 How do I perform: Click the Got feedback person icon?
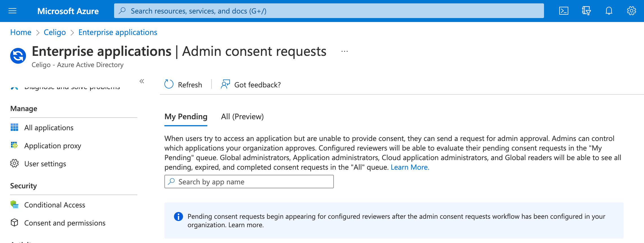click(225, 84)
